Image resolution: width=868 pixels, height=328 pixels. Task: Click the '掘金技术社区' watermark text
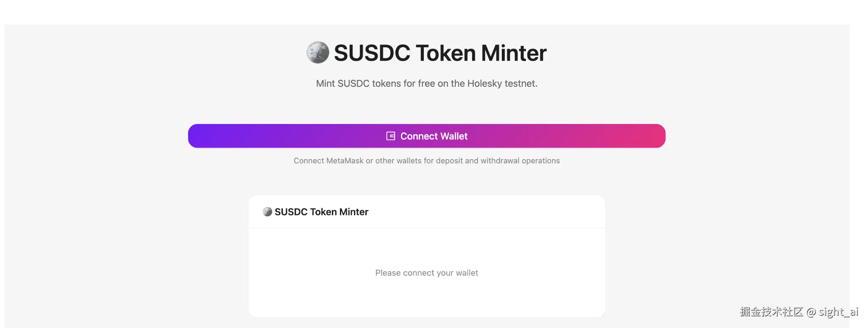771,312
